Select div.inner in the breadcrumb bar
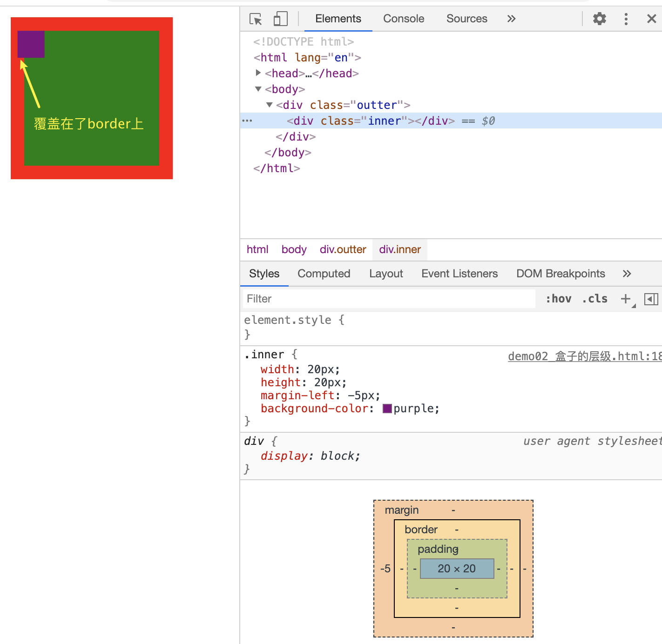The image size is (662, 644). click(x=400, y=249)
